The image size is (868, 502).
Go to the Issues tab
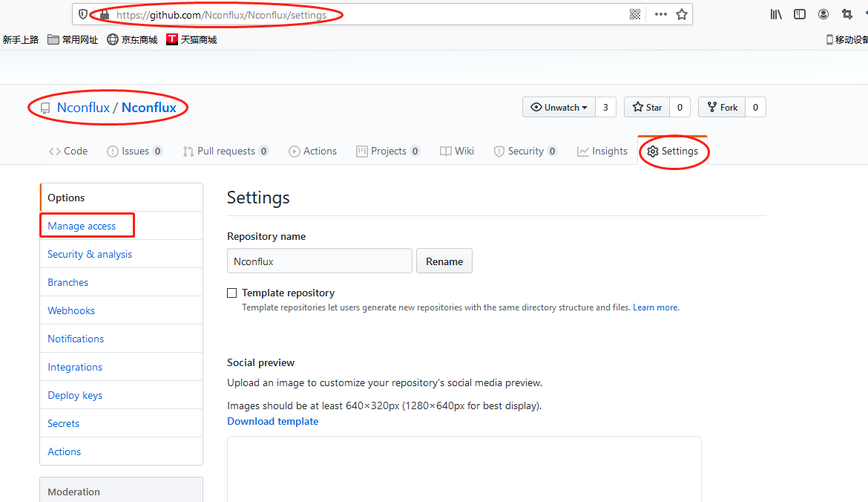click(134, 151)
